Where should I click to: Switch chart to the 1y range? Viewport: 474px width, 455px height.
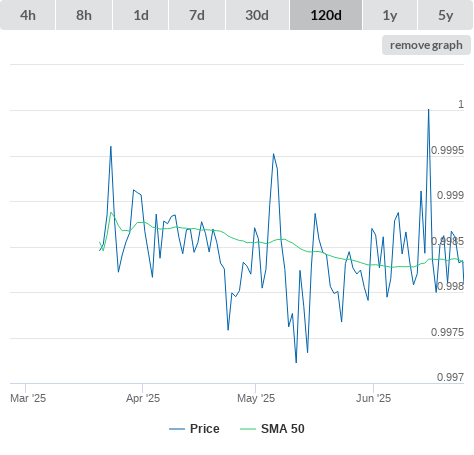(x=390, y=15)
